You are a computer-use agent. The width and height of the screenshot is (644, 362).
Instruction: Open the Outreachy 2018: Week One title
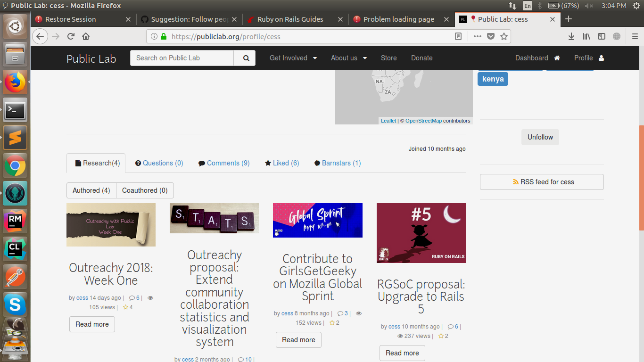click(111, 274)
